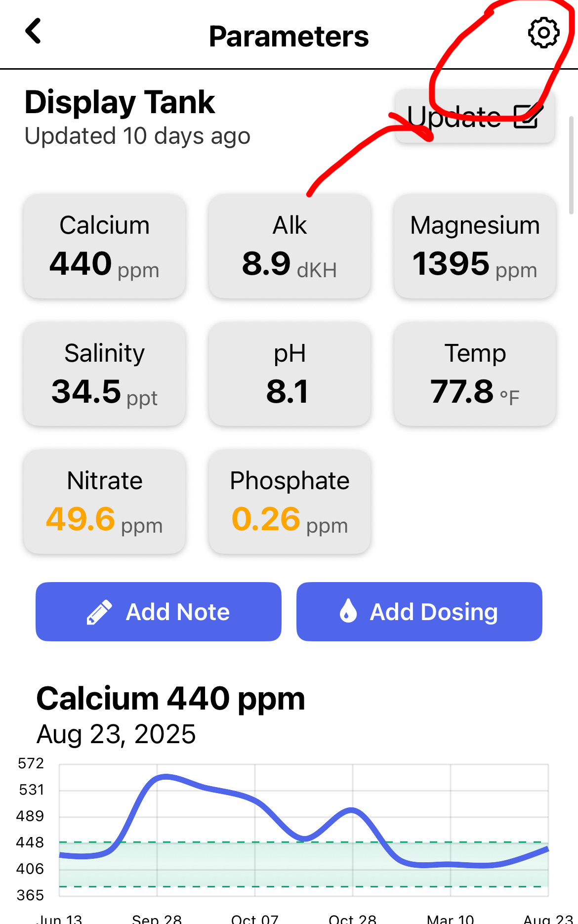Image resolution: width=578 pixels, height=924 pixels.
Task: Open the Temp 77.8 °F card
Action: pos(475,374)
